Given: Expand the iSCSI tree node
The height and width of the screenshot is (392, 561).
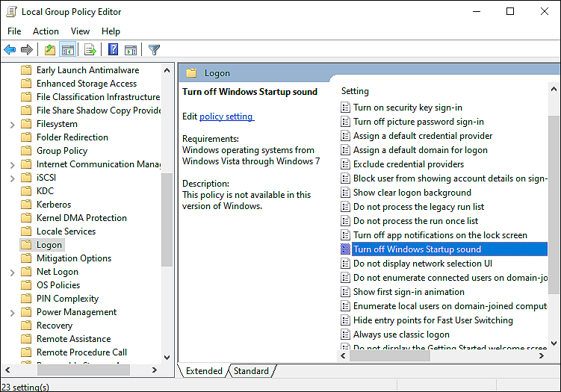Looking at the screenshot, I should (x=12, y=178).
